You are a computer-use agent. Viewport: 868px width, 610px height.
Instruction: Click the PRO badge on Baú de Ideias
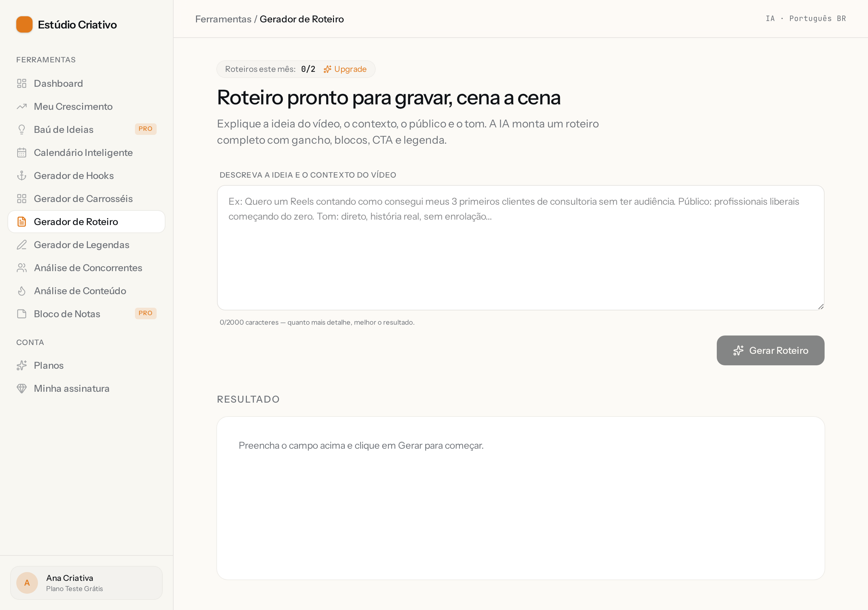point(145,129)
